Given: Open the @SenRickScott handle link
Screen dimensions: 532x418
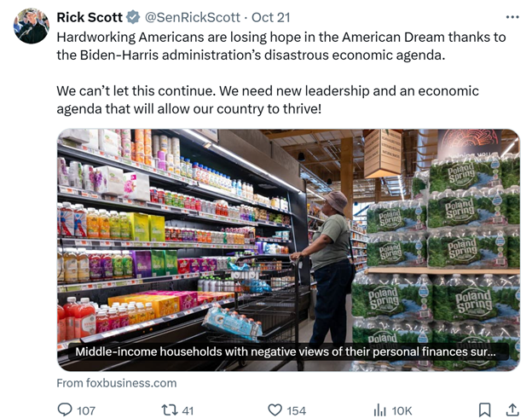Looking at the screenshot, I should (x=193, y=17).
